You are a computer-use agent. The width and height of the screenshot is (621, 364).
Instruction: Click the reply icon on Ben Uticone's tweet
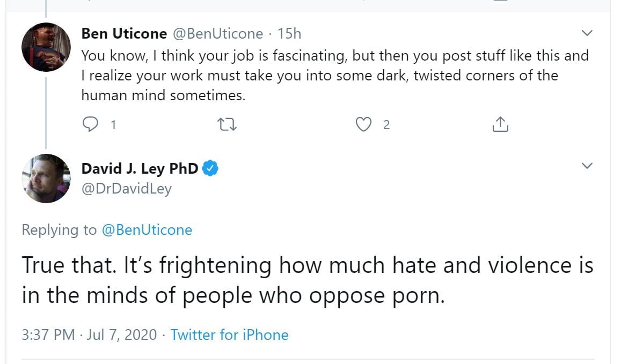90,125
